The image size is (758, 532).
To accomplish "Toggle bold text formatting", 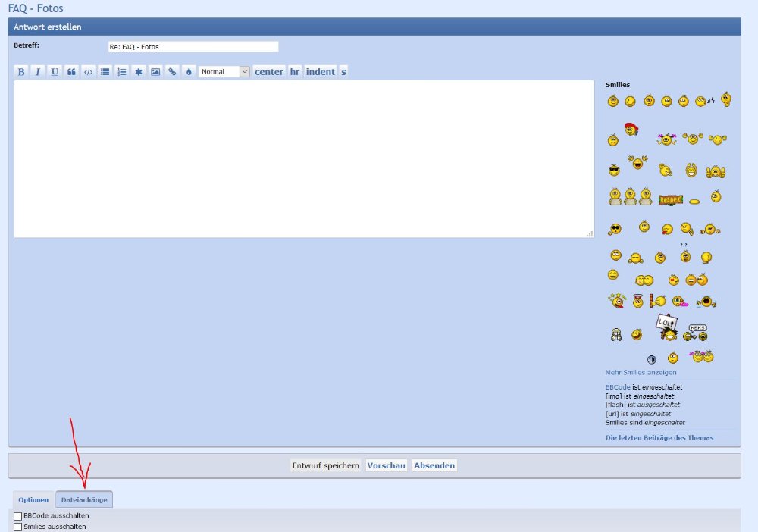I will tap(21, 72).
